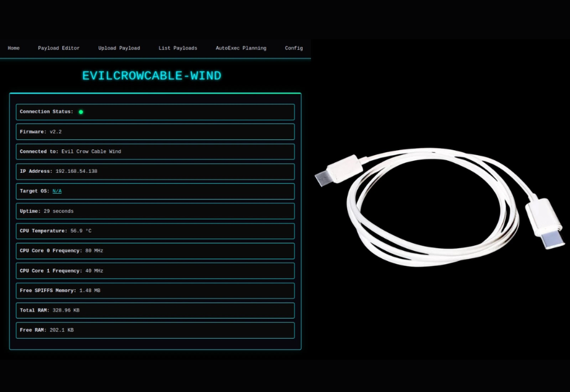This screenshot has height=392, width=570.
Task: Navigate to the Upload Payload section
Action: pyautogui.click(x=119, y=48)
